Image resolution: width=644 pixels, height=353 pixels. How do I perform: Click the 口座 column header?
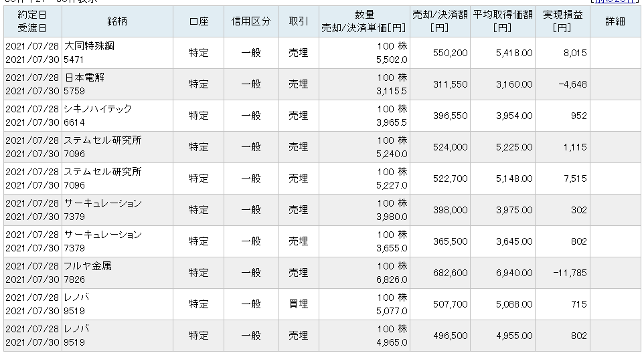point(198,21)
